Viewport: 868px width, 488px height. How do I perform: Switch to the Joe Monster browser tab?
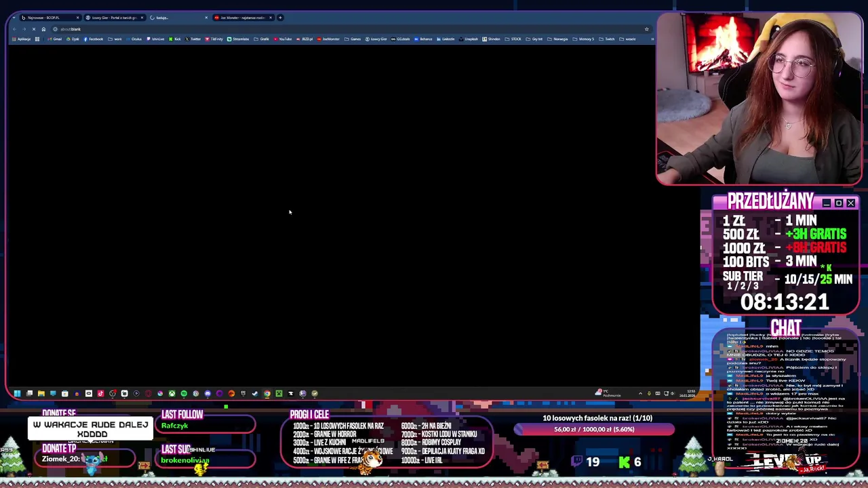pos(244,18)
